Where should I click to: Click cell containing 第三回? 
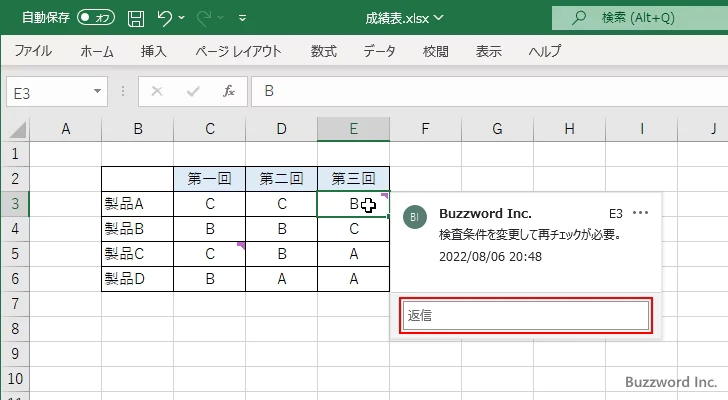(x=353, y=179)
